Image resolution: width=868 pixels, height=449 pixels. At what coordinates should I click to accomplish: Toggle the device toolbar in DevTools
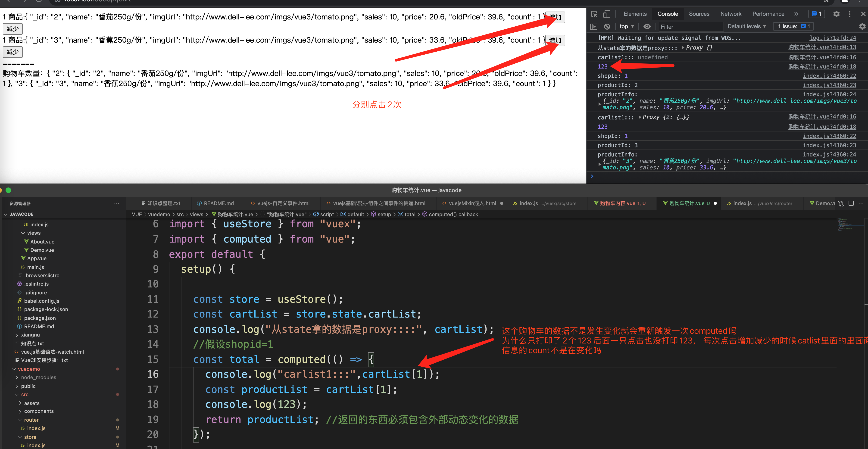coord(606,14)
